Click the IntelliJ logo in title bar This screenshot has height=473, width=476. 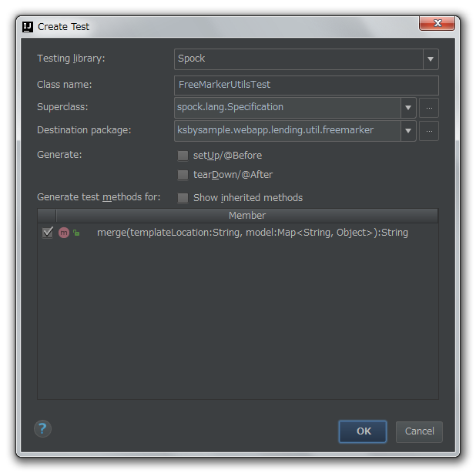[x=28, y=27]
